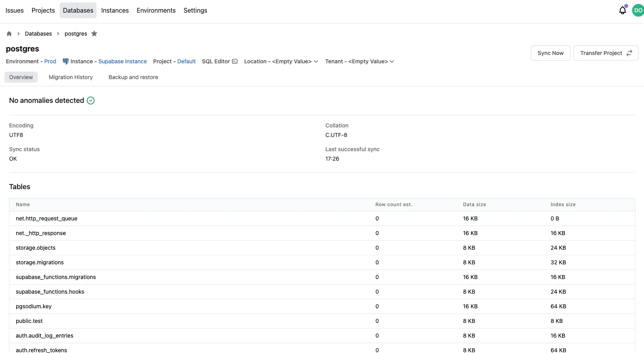Click the C.UTF-8 collation value
The width and height of the screenshot is (644, 353).
click(x=336, y=135)
